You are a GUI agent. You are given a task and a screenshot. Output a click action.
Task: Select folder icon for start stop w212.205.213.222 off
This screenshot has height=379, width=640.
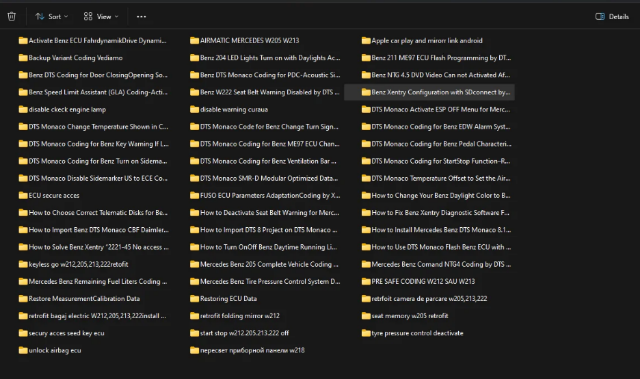194,333
